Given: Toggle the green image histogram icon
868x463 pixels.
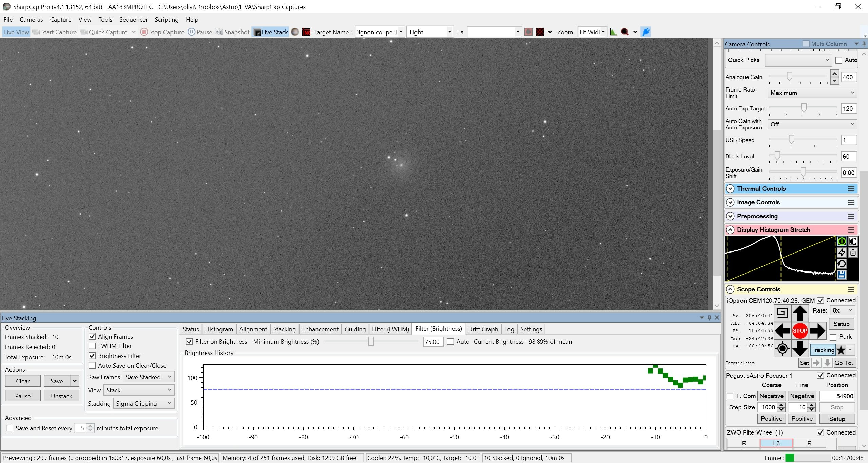Looking at the screenshot, I should 613,32.
